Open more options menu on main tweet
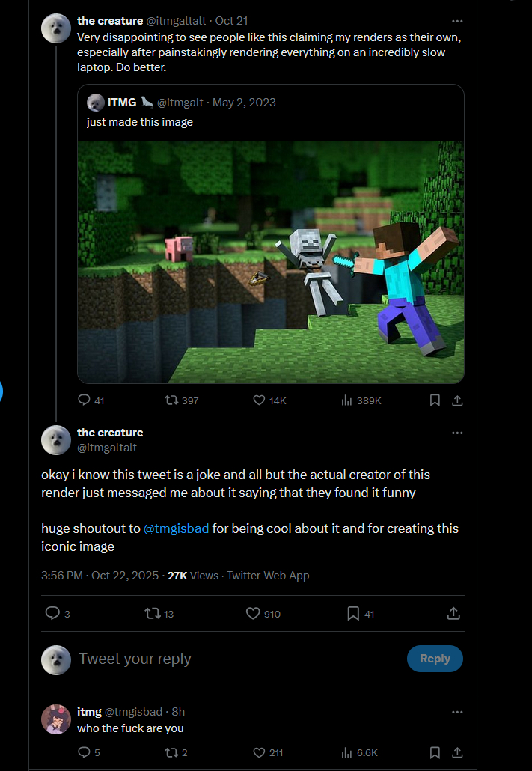 (x=457, y=433)
